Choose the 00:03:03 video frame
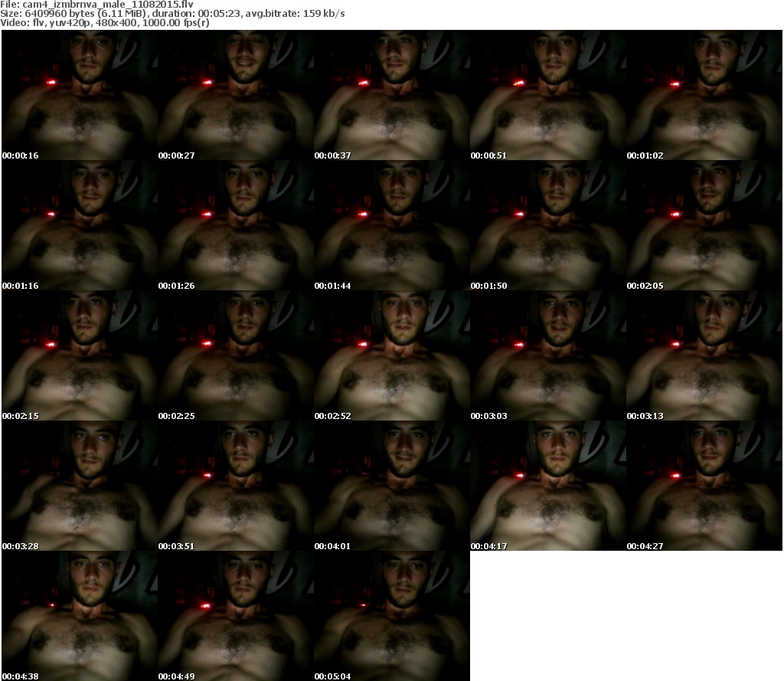The height and width of the screenshot is (681, 784). pos(548,355)
